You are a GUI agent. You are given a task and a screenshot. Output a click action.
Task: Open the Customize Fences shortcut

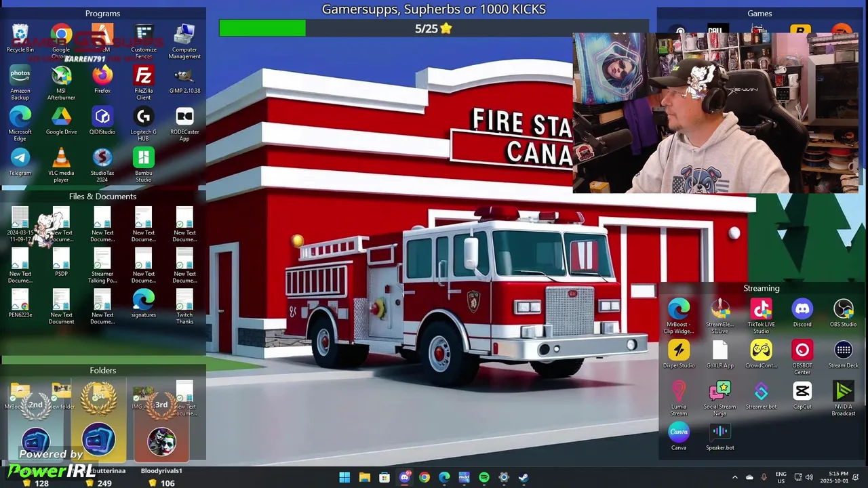144,42
